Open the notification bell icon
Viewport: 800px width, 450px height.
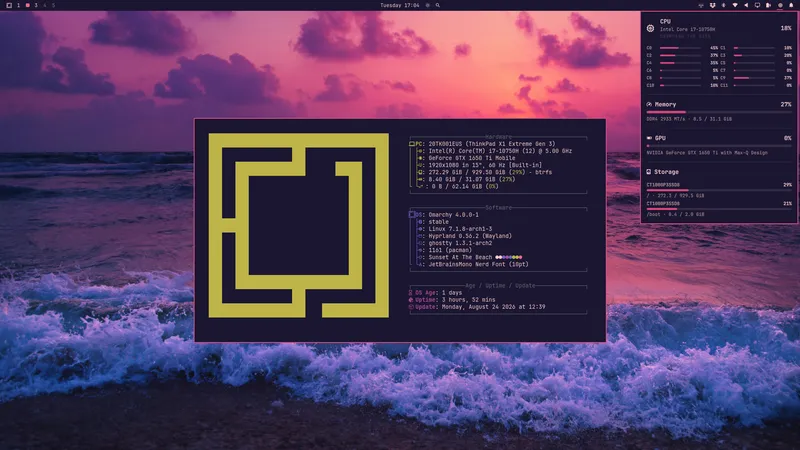(791, 5)
